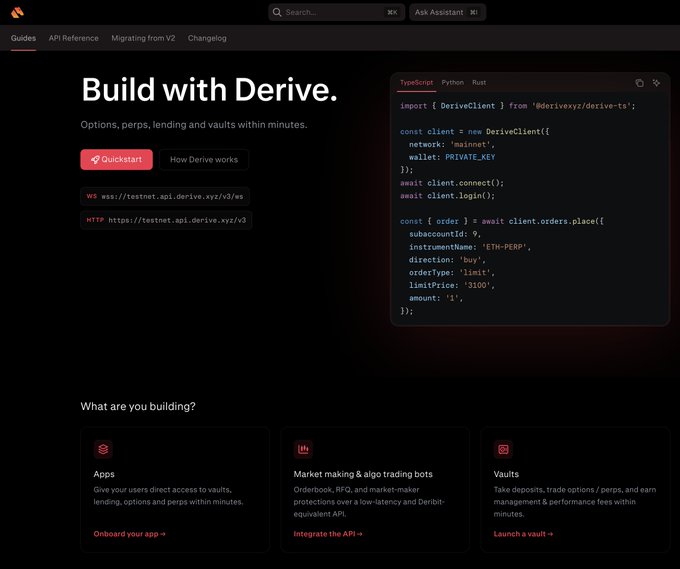This screenshot has height=569, width=680.
Task: Click How Derive works button
Action: pos(204,160)
